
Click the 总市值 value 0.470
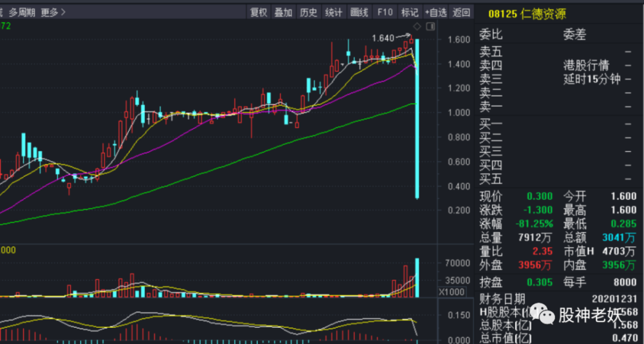[x=625, y=339]
